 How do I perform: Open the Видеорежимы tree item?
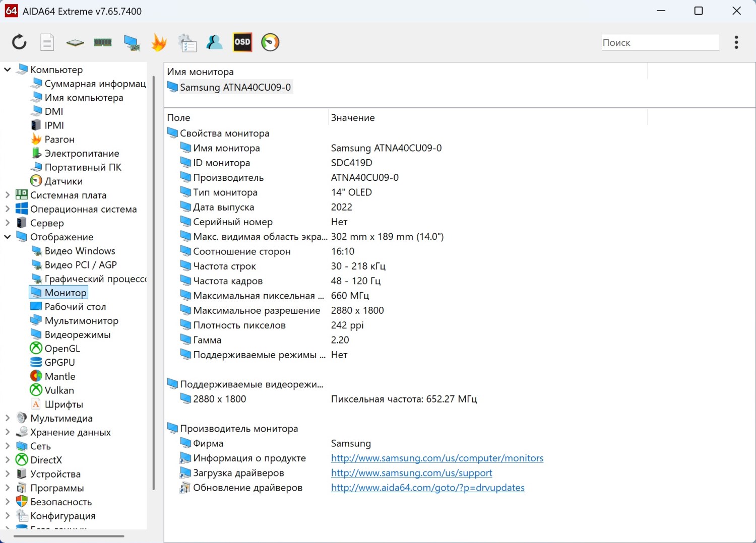(x=77, y=334)
